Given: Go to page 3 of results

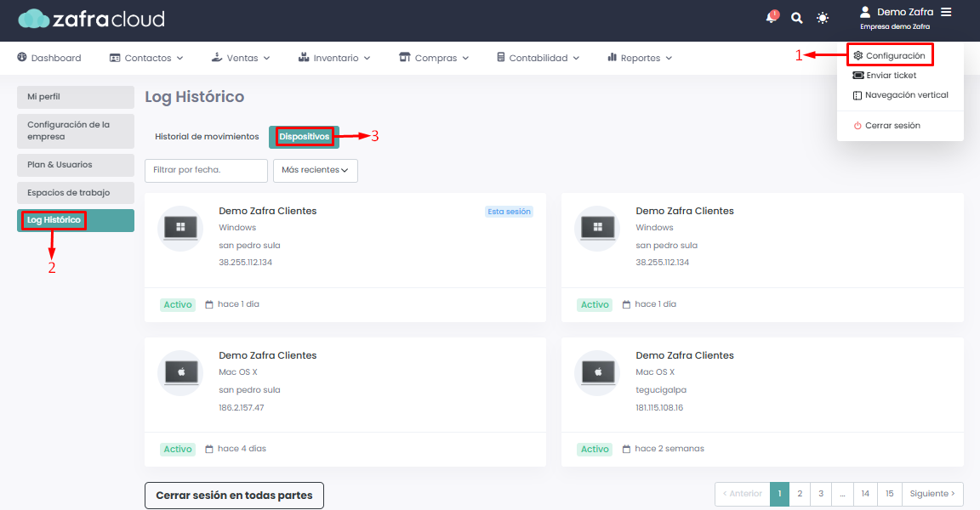Looking at the screenshot, I should (821, 494).
